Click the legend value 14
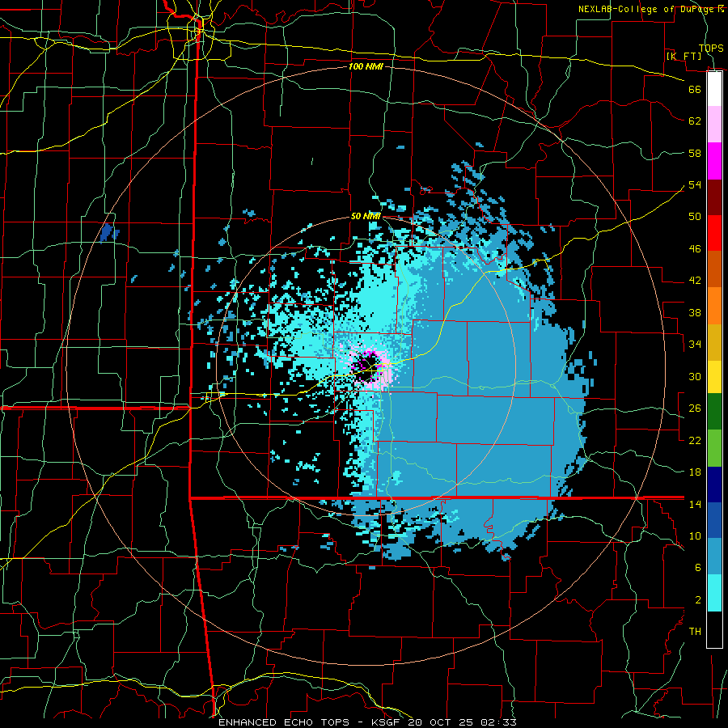Screen dimensions: 728x728 tap(695, 504)
